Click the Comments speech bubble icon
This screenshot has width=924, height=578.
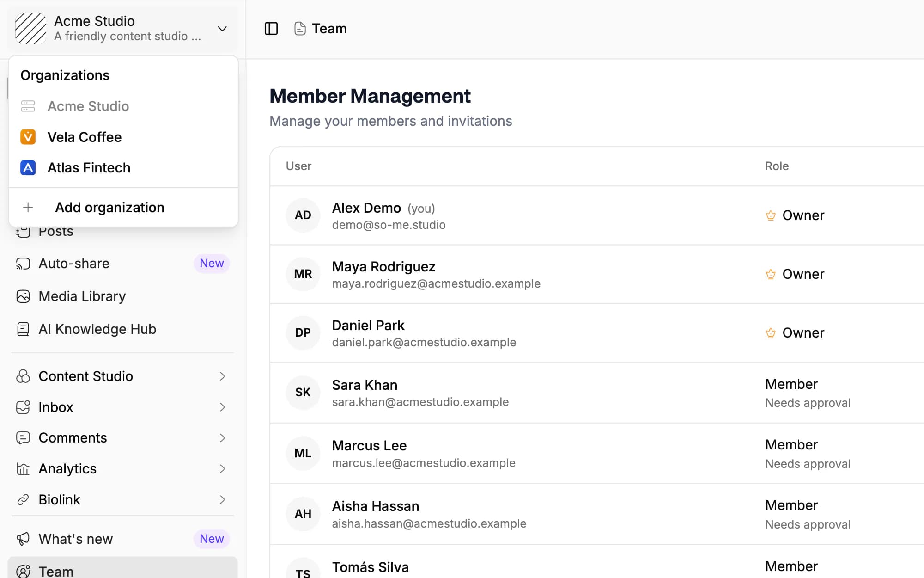23,438
